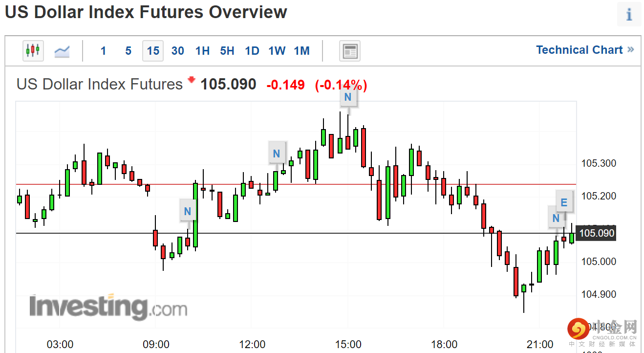Select the 1W interval
The width and height of the screenshot is (644, 353).
277,51
